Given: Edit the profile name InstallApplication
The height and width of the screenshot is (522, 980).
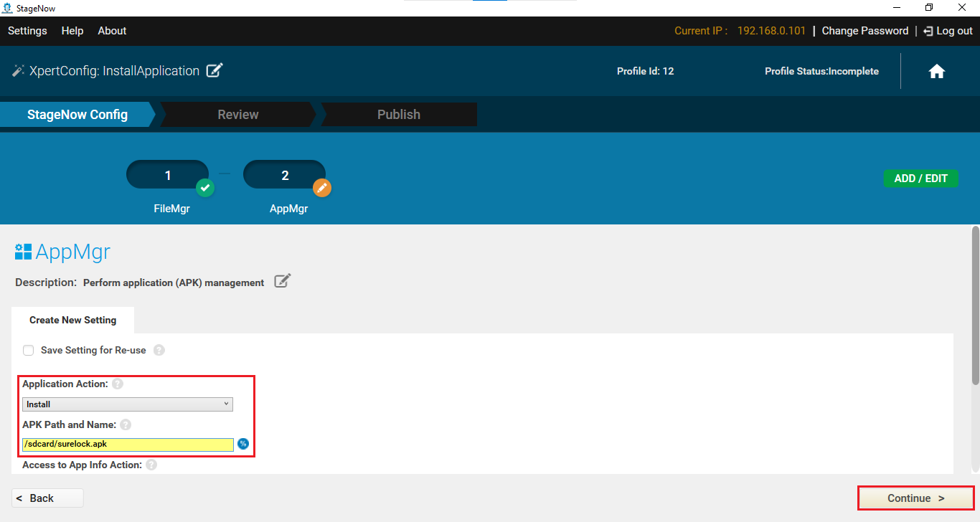Looking at the screenshot, I should point(215,70).
